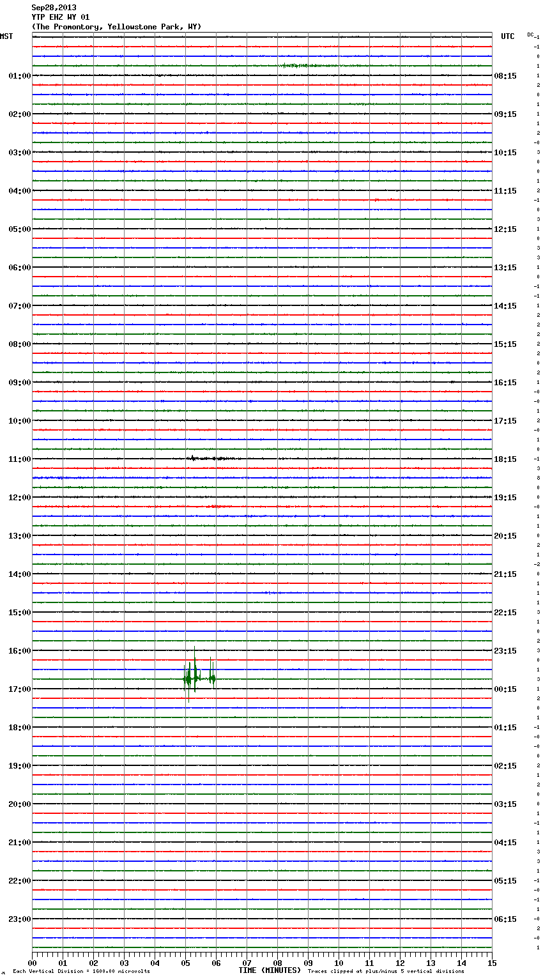
Task: Click the large green seismic burst near 16:45
Action: [x=199, y=676]
